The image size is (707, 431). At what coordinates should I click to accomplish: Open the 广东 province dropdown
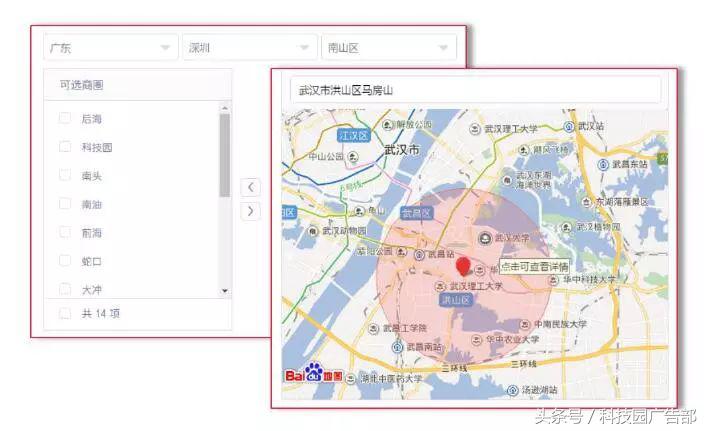point(111,47)
